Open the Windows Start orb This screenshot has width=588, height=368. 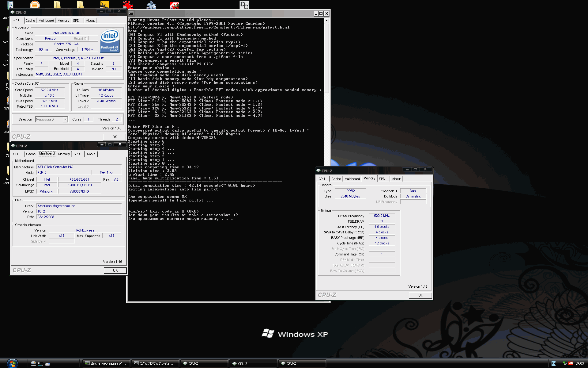tap(12, 364)
